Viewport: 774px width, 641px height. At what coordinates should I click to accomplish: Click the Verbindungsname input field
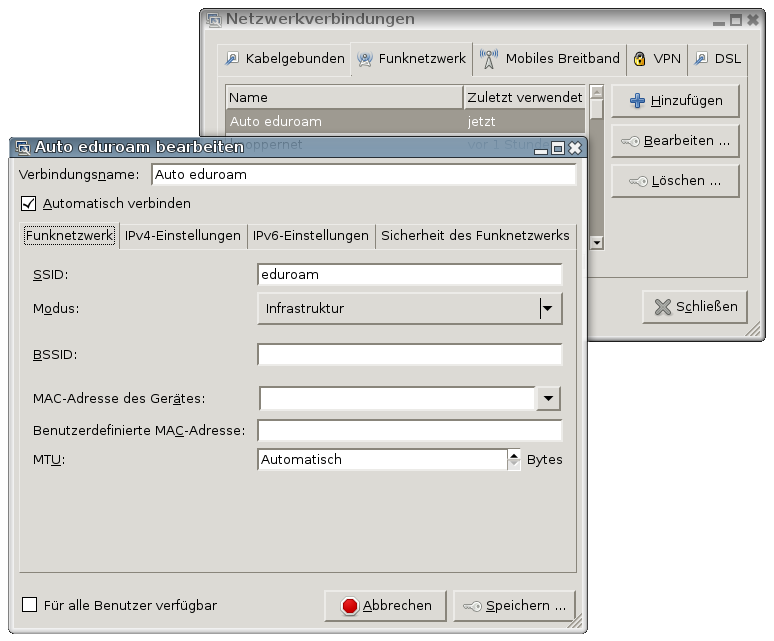coord(364,175)
